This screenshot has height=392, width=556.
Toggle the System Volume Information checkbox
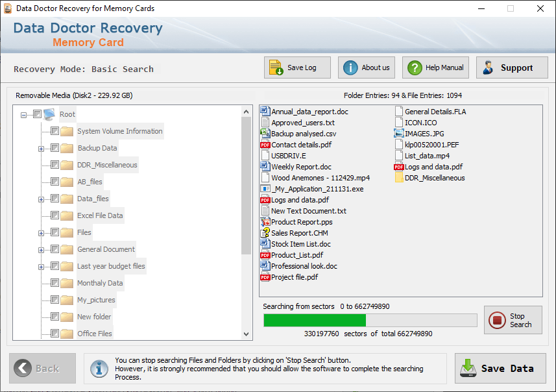coord(54,131)
